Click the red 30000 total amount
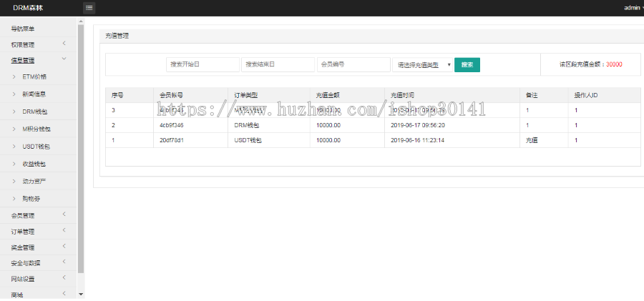Viewport: 644px width, 301px height. [x=614, y=64]
